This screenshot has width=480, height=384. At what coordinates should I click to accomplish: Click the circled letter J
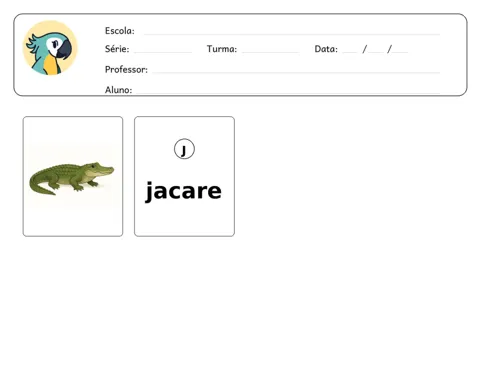pyautogui.click(x=184, y=149)
